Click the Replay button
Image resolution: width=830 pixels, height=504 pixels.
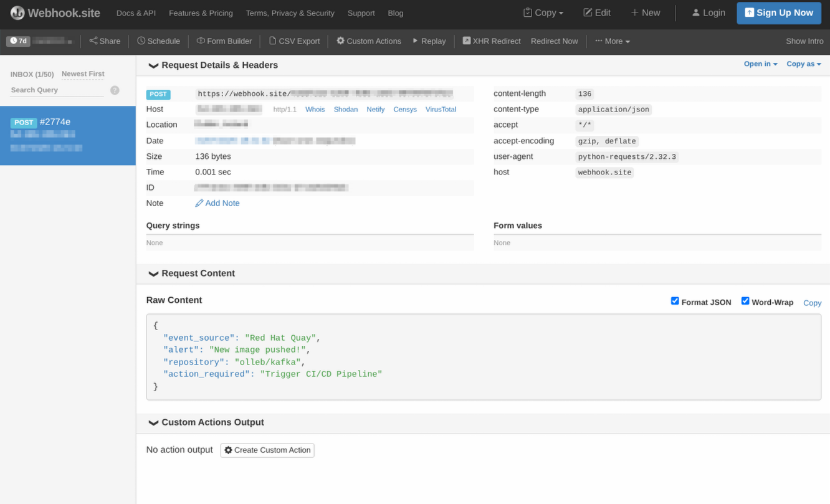[x=429, y=41]
